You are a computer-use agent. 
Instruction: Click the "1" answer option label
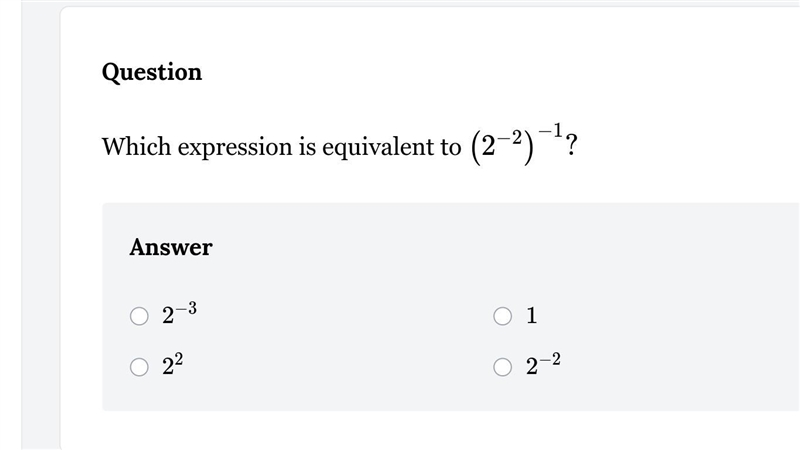(x=532, y=315)
